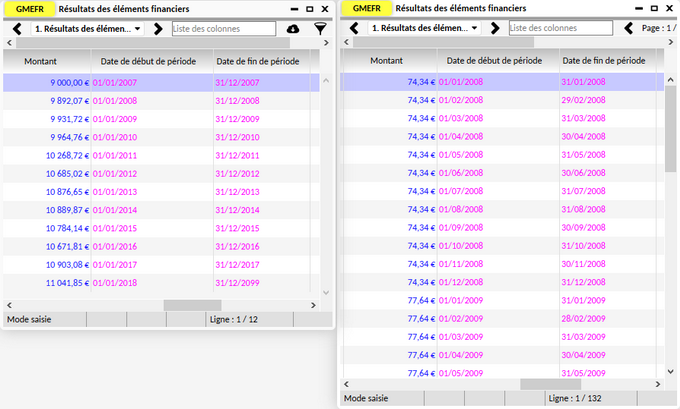Click the GMEFR yellow tab in right window
The image size is (680, 409).
(365, 9)
